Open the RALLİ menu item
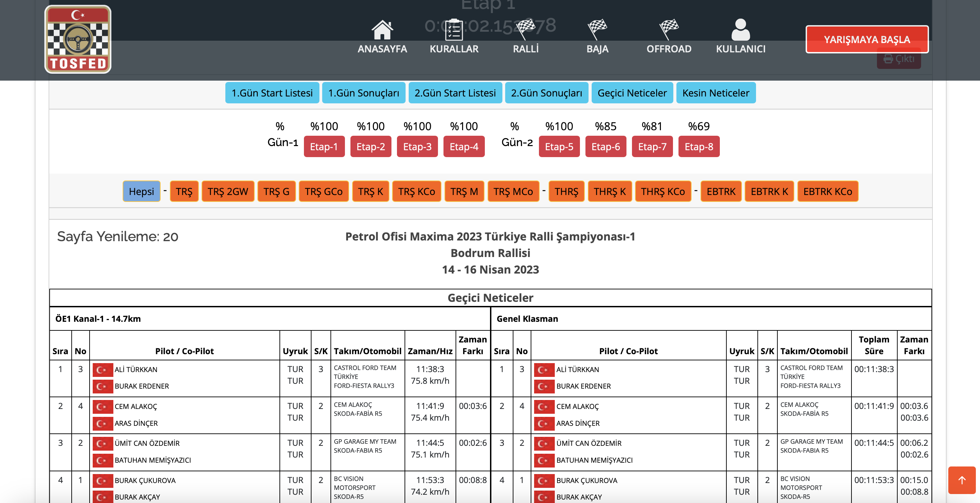The width and height of the screenshot is (980, 503). (525, 49)
